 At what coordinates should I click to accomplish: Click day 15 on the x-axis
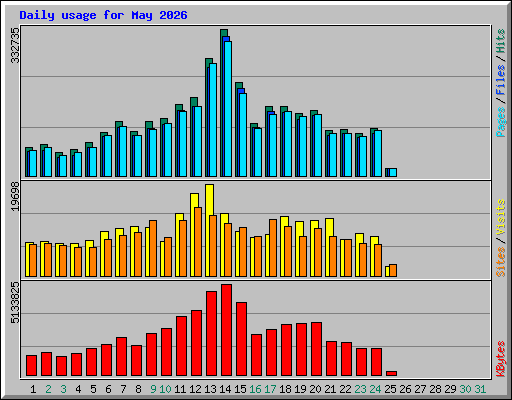pos(240,389)
